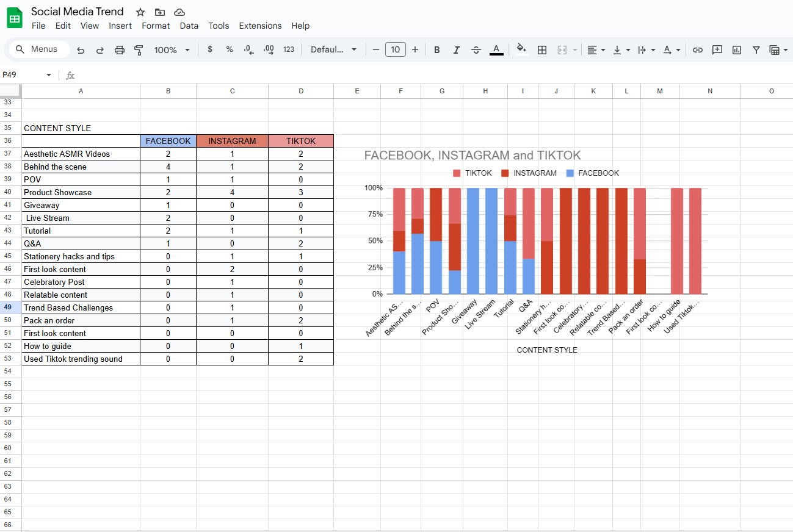Decrease font size with minus button
793x532 pixels.
click(376, 49)
